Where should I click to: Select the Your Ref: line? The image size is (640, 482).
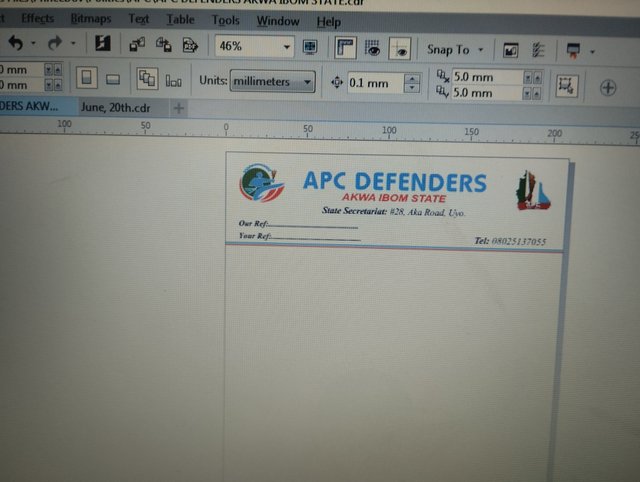click(299, 236)
